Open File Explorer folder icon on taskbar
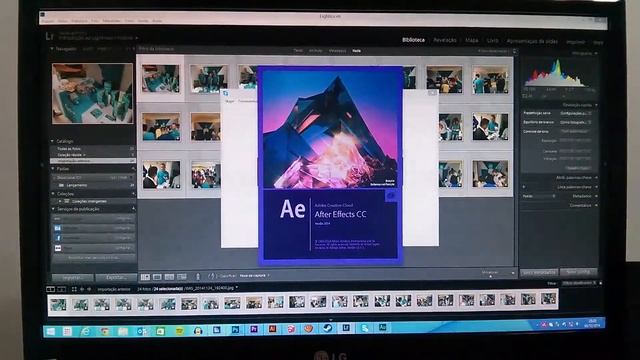This screenshot has width=640, height=360. click(x=123, y=331)
